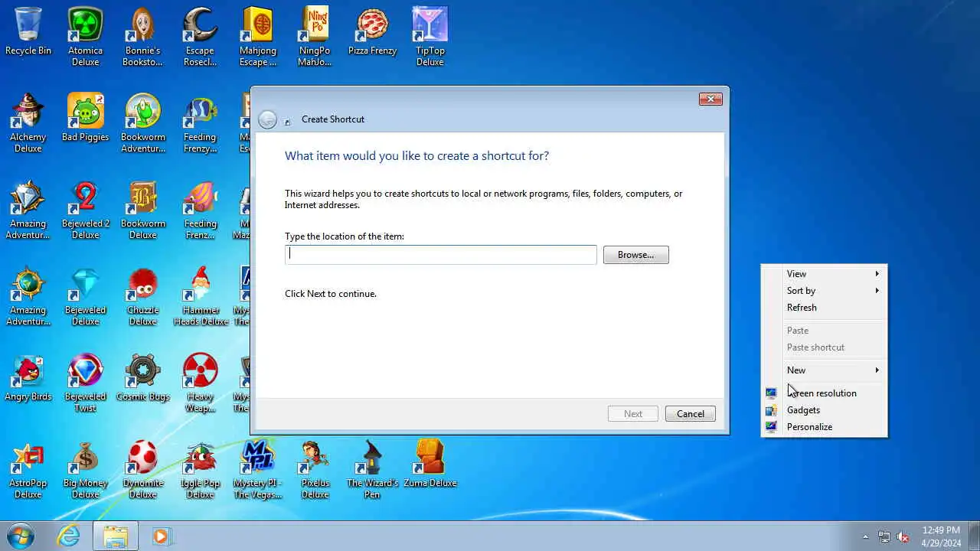This screenshot has width=980, height=551.
Task: Select the Zuma Deluxe icon
Action: (x=430, y=464)
